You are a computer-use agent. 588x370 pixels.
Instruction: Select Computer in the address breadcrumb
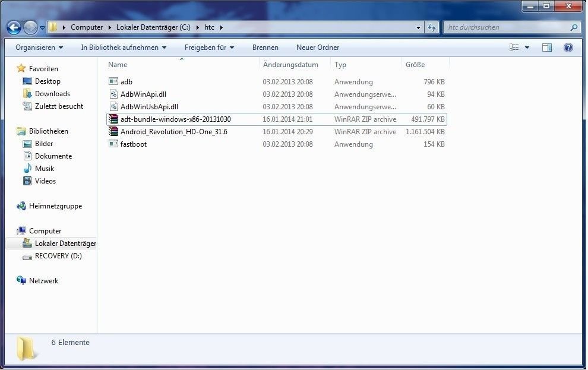click(87, 27)
